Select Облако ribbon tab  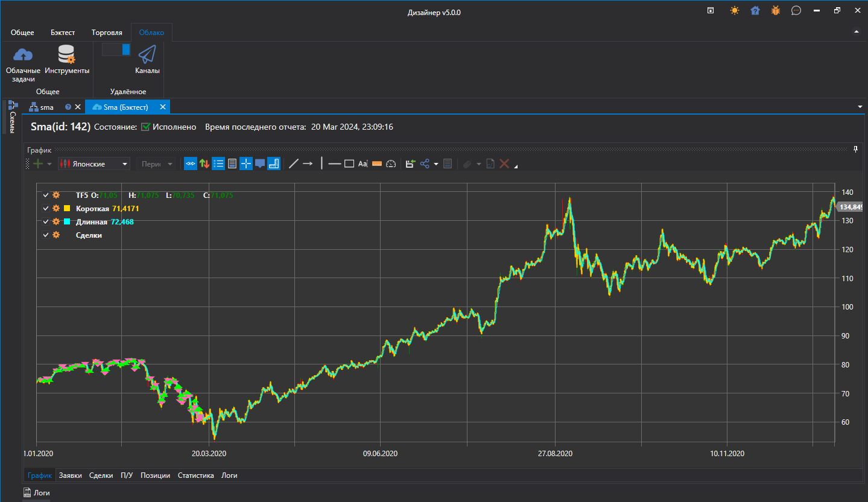[151, 33]
